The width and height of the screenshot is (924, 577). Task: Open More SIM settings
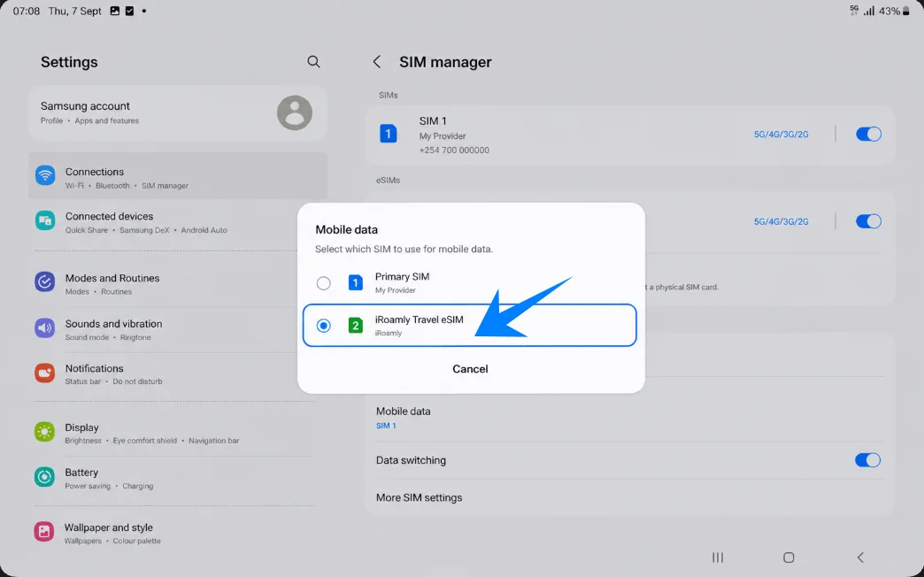pos(630,497)
